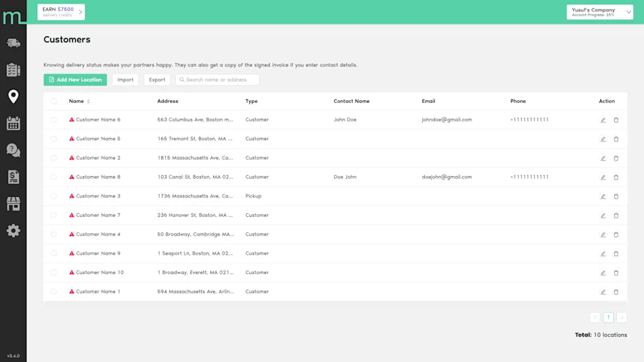The image size is (644, 362).
Task: Click warning triangle beside Customer Name 6
Action: [72, 119]
